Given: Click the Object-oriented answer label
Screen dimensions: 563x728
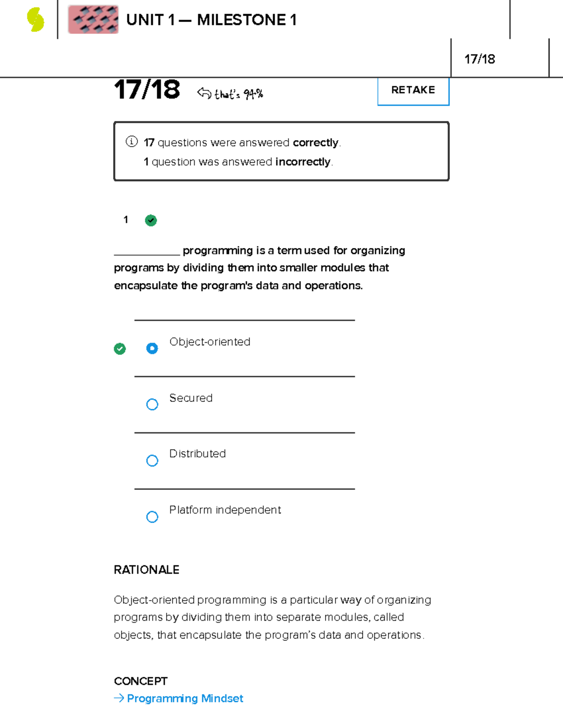Looking at the screenshot, I should [210, 342].
